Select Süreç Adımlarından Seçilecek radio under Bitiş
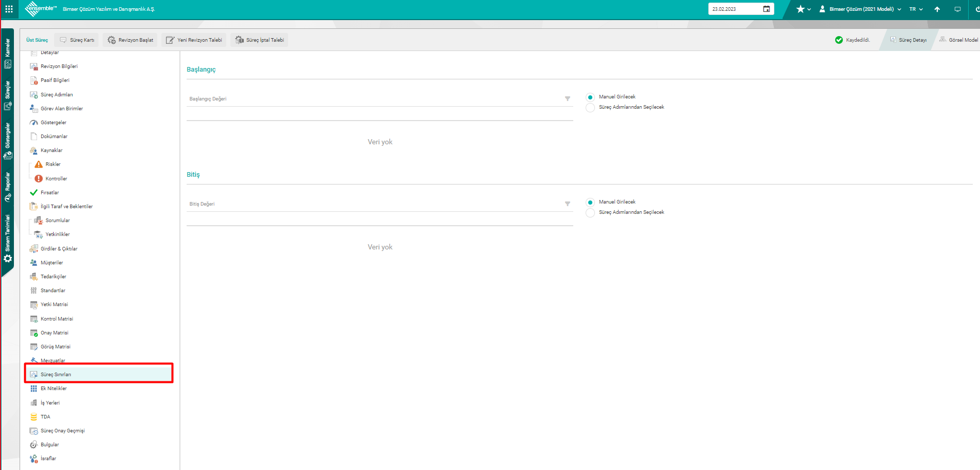 click(590, 213)
